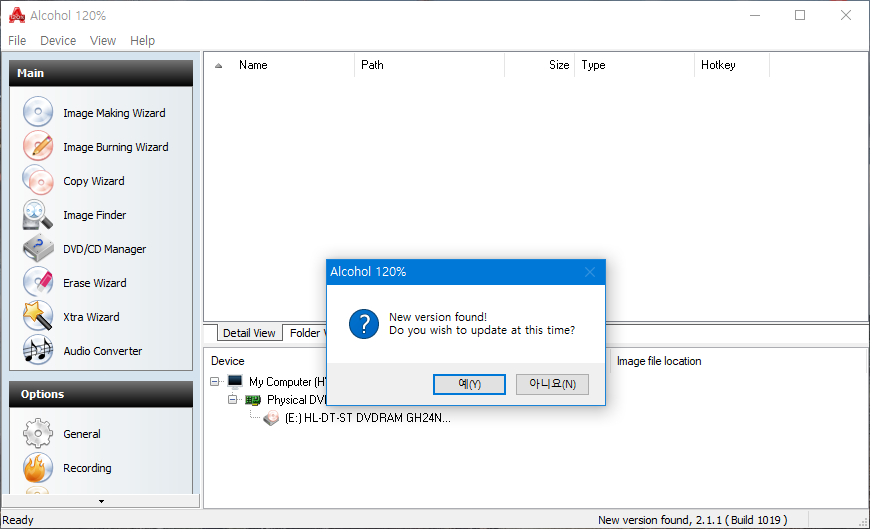Click the Image Burning Wizard label
Image resolution: width=870 pixels, height=529 pixels.
(116, 147)
